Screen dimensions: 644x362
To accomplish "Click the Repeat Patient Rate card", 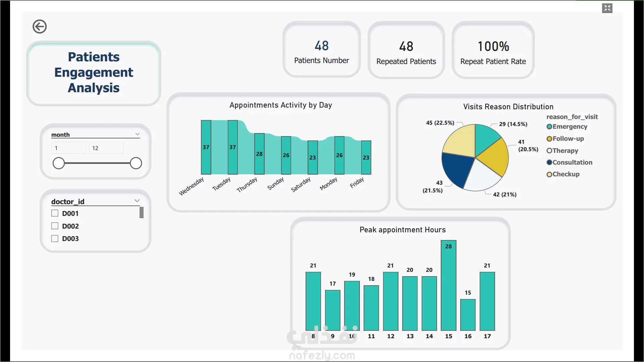I will 493,50.
